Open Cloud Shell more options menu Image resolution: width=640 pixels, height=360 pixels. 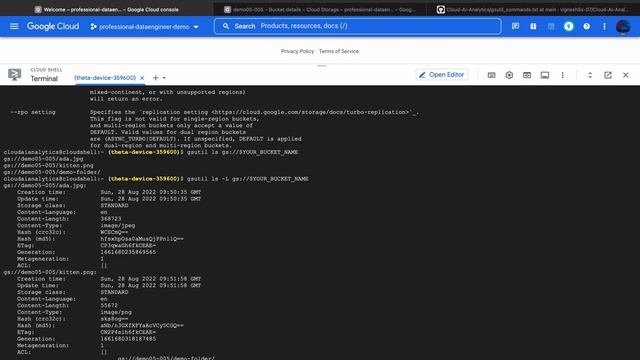[562, 76]
